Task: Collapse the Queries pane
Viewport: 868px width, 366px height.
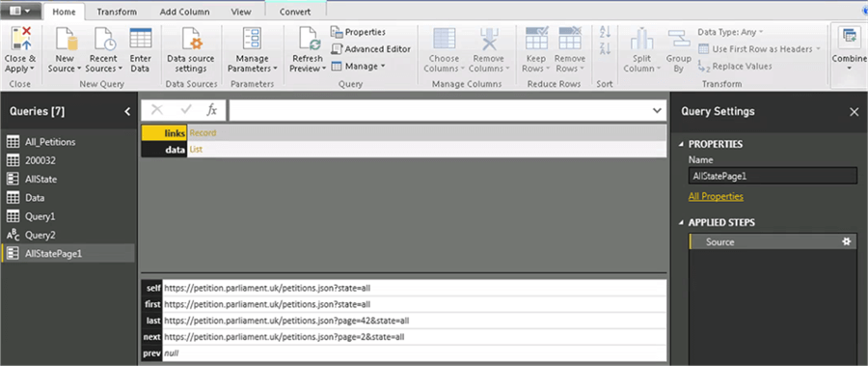Action: [x=127, y=111]
